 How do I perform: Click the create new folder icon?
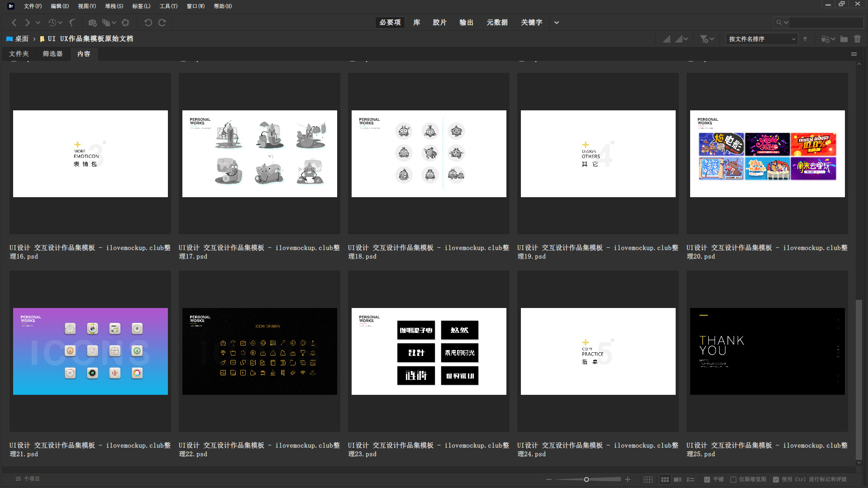[x=844, y=39]
